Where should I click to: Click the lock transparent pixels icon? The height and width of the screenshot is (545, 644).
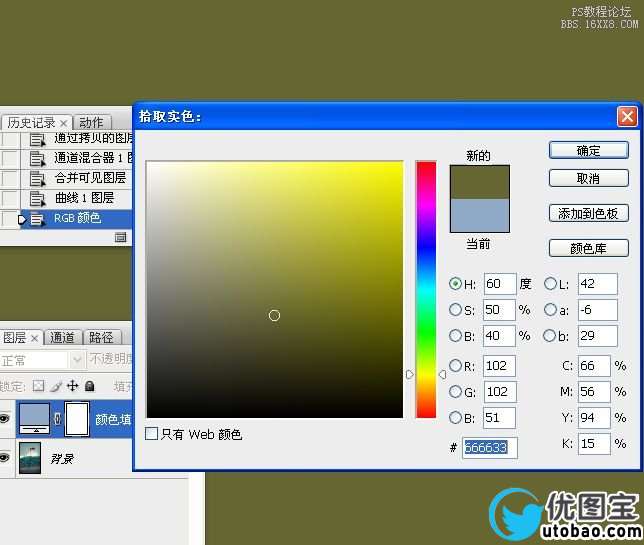[38, 386]
